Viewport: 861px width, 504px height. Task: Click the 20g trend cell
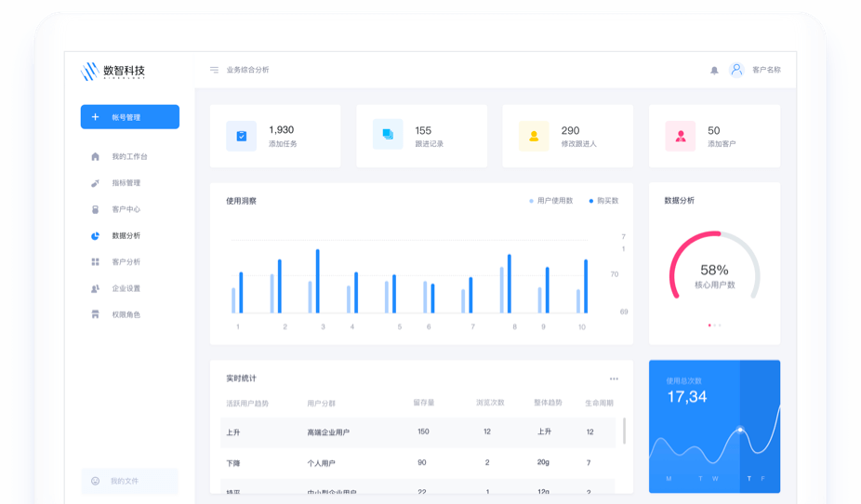[x=543, y=462]
